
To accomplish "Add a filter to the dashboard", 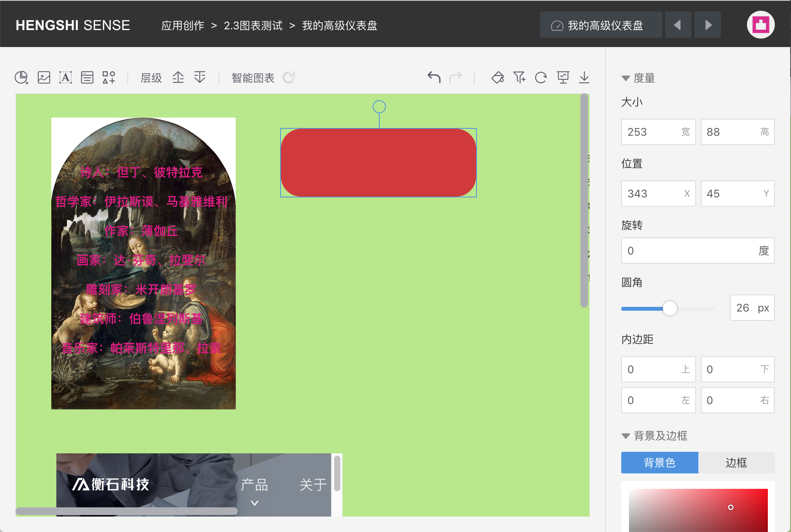I will pyautogui.click(x=519, y=77).
